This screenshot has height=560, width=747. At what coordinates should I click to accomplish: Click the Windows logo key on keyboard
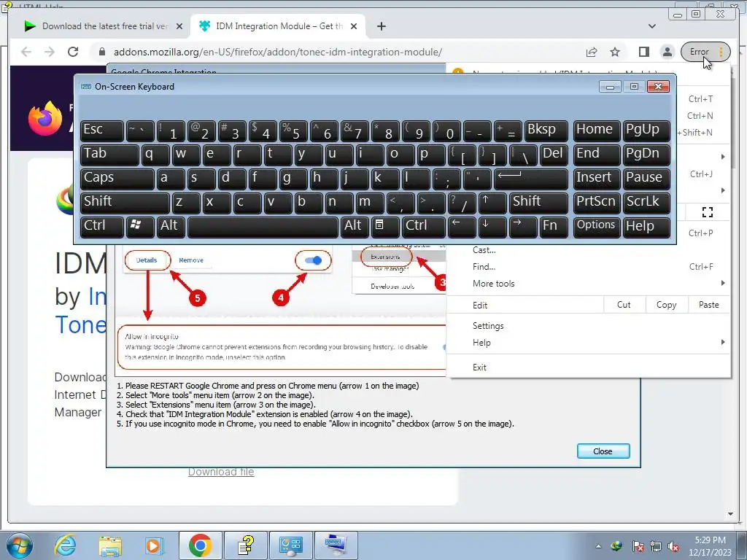pos(139,226)
